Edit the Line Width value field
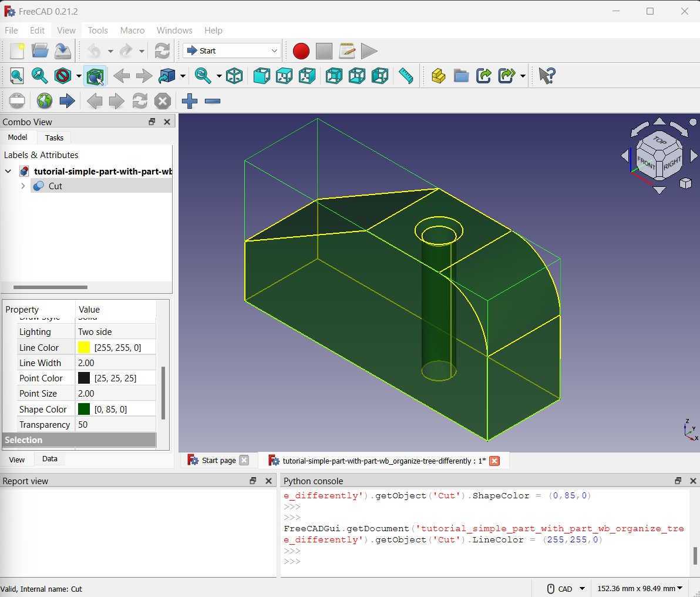 coord(116,363)
